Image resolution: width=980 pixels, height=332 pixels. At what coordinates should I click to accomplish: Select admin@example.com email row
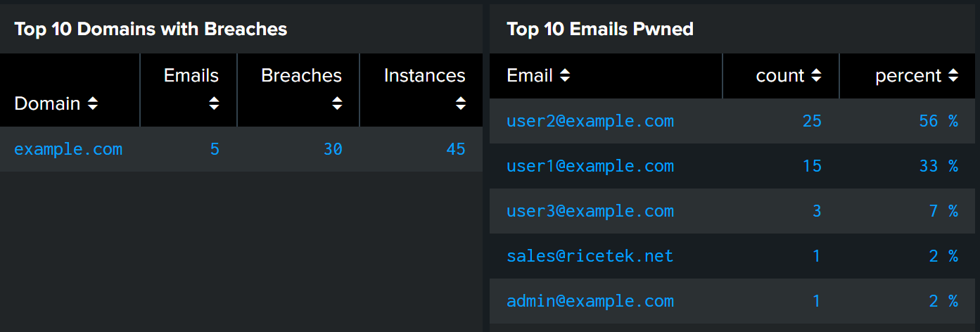tap(732, 301)
